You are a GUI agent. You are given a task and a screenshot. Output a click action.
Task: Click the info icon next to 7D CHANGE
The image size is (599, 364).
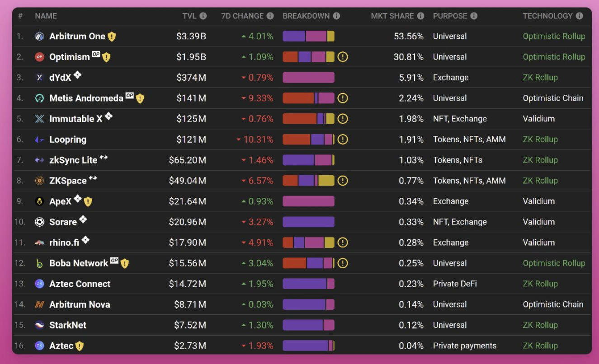point(270,16)
